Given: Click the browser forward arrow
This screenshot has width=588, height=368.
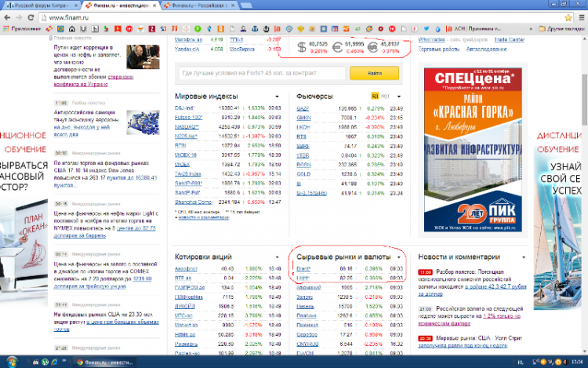Looking at the screenshot, I should tap(19, 17).
